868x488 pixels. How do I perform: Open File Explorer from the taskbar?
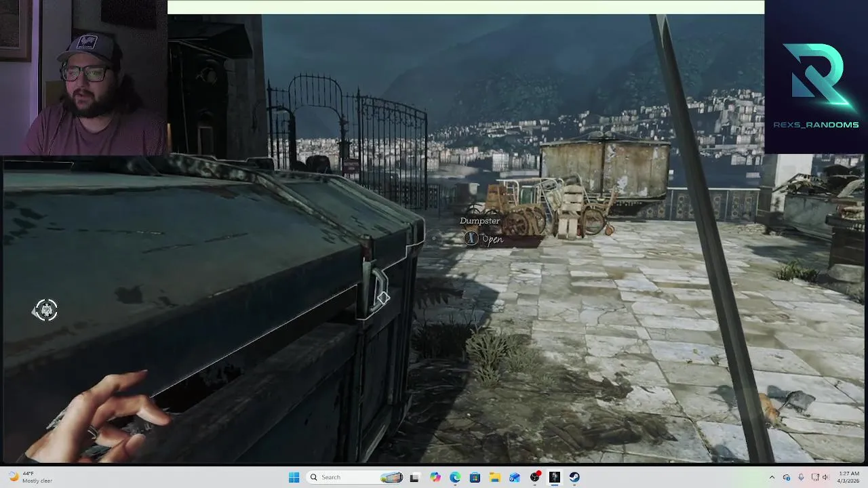[x=495, y=477]
